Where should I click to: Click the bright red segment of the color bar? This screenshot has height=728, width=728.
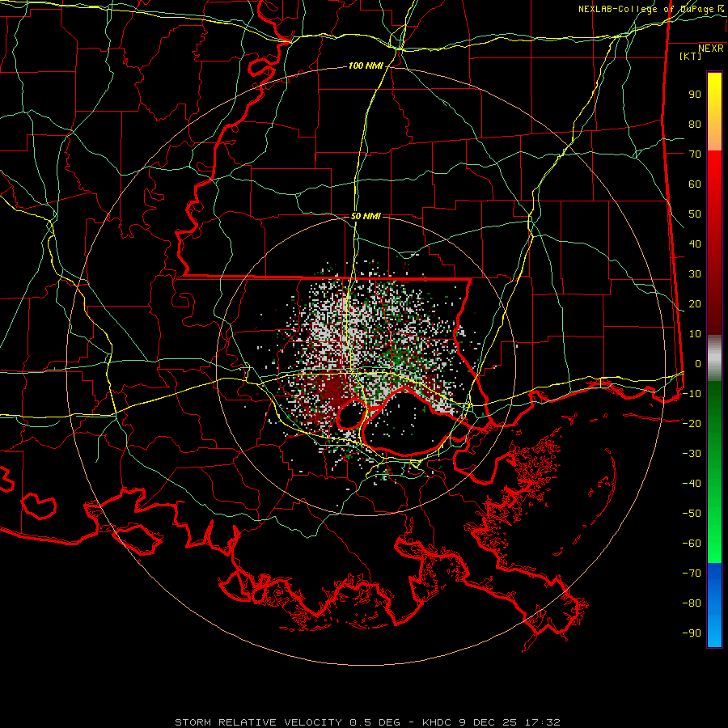pos(714,170)
